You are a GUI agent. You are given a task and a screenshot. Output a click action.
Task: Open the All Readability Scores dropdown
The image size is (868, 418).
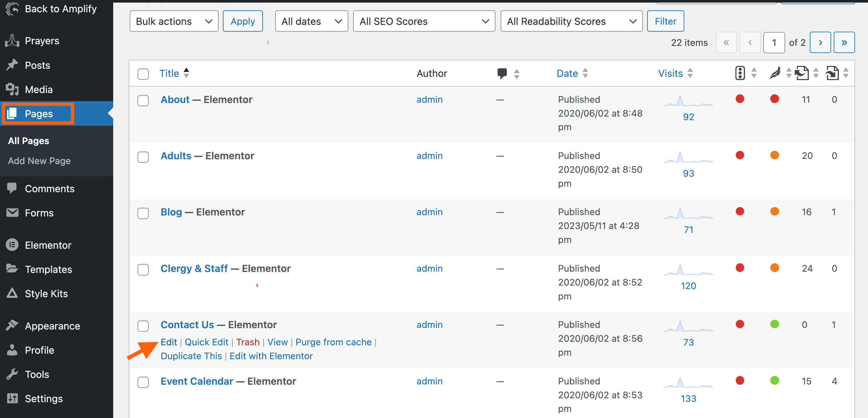(x=571, y=21)
